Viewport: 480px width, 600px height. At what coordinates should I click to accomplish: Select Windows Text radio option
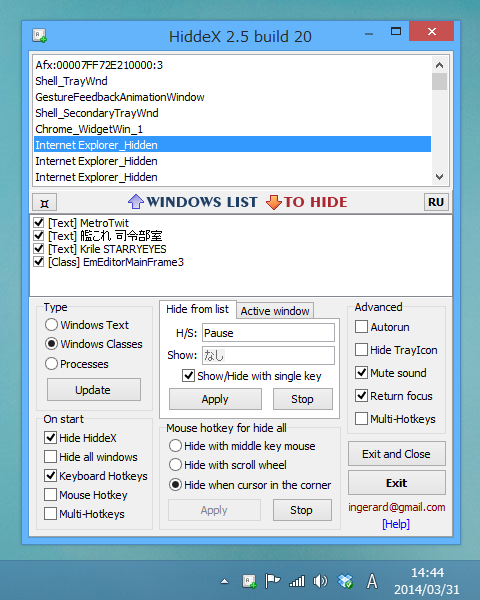[x=87, y=325]
